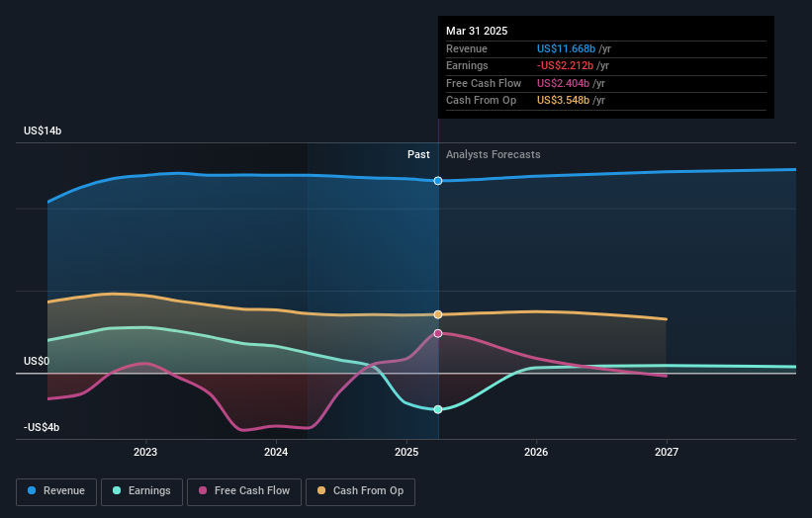Click the Earnings label in tooltip
The height and width of the screenshot is (518, 812).
pos(467,65)
